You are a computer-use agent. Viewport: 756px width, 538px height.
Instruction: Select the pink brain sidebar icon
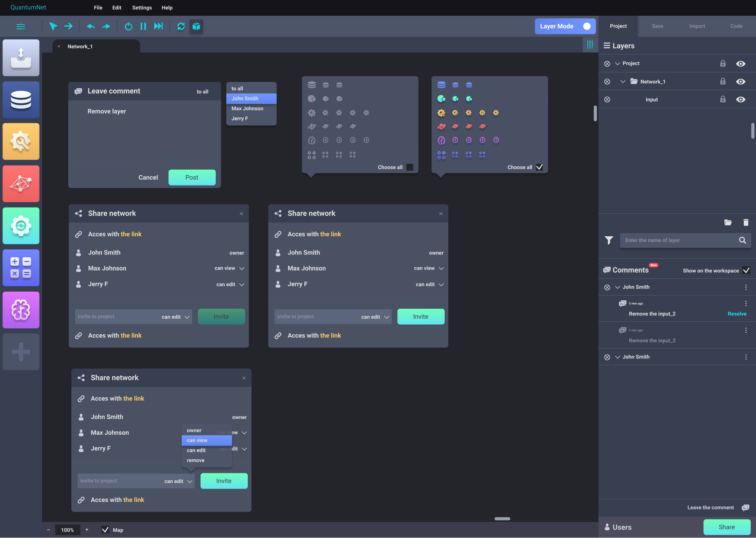[x=21, y=310]
